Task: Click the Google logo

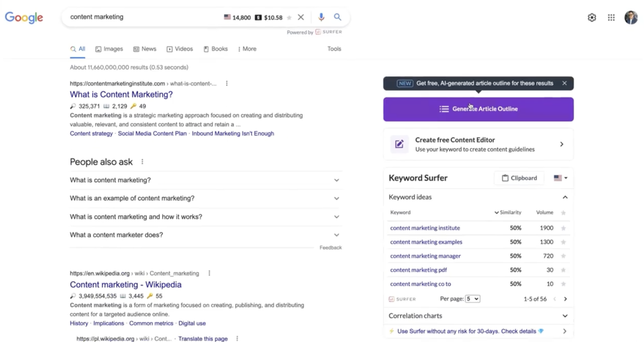Action: (x=24, y=17)
